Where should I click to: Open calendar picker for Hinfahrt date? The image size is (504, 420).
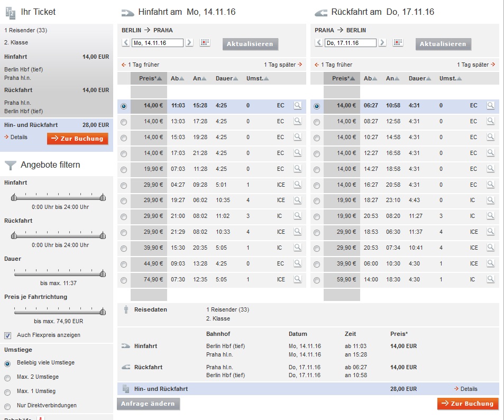(205, 42)
